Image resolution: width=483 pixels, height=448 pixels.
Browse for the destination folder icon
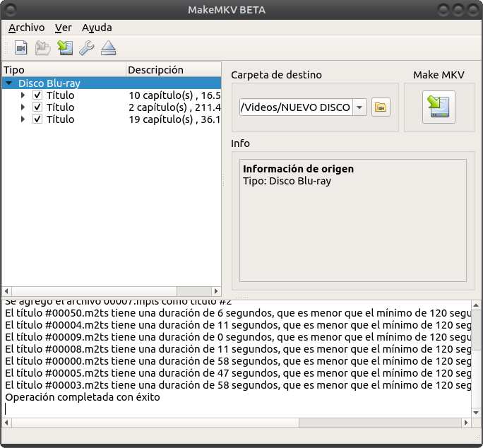(381, 107)
